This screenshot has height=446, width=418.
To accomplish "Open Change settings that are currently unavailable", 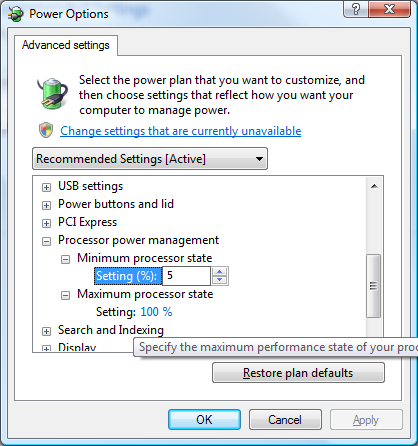I will 181,131.
